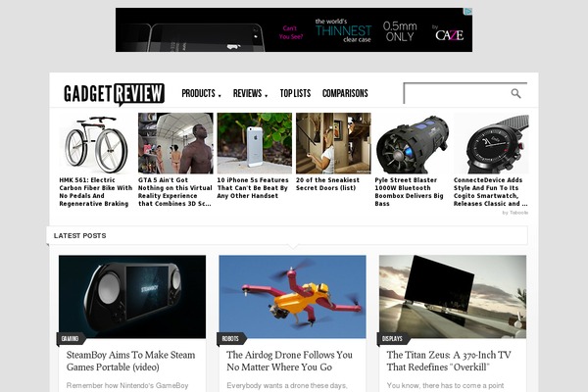This screenshot has height=392, width=588.
Task: Open the Cogito Smartwatch article link
Action: pyautogui.click(x=491, y=192)
